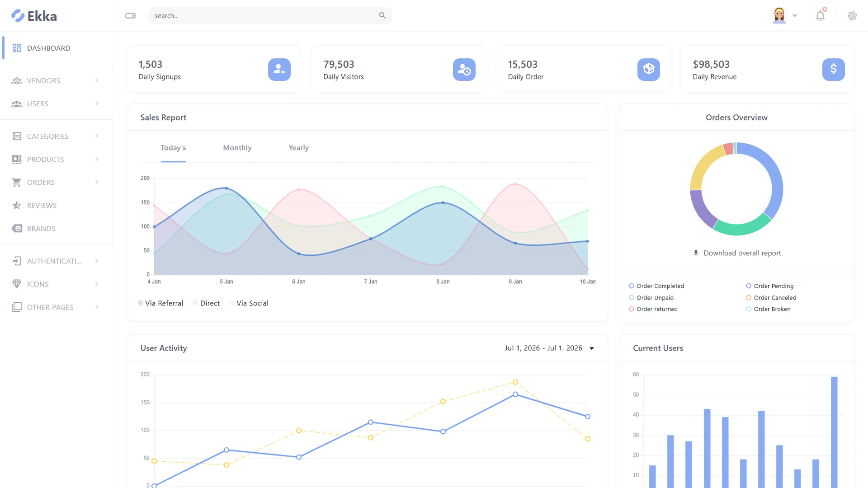
Task: Toggle Order Unpaid legend entry
Action: (651, 298)
